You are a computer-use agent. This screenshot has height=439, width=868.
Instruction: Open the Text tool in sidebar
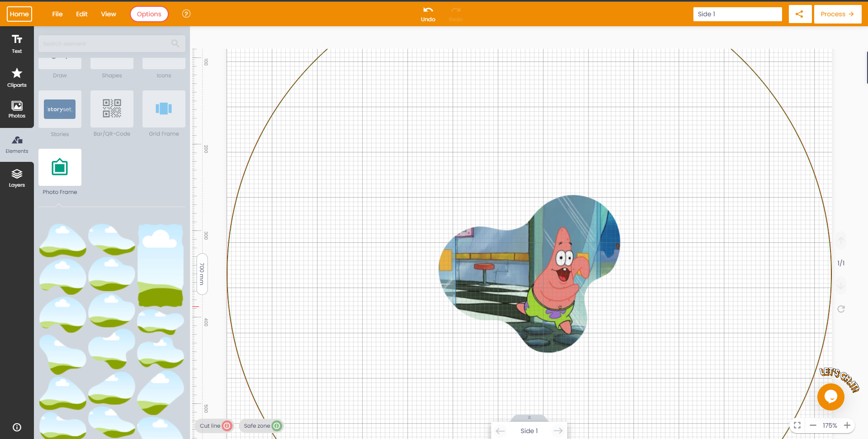[17, 44]
